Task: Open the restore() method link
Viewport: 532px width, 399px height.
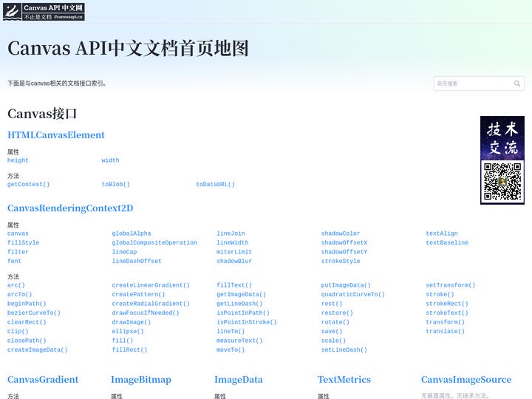Action: click(337, 313)
